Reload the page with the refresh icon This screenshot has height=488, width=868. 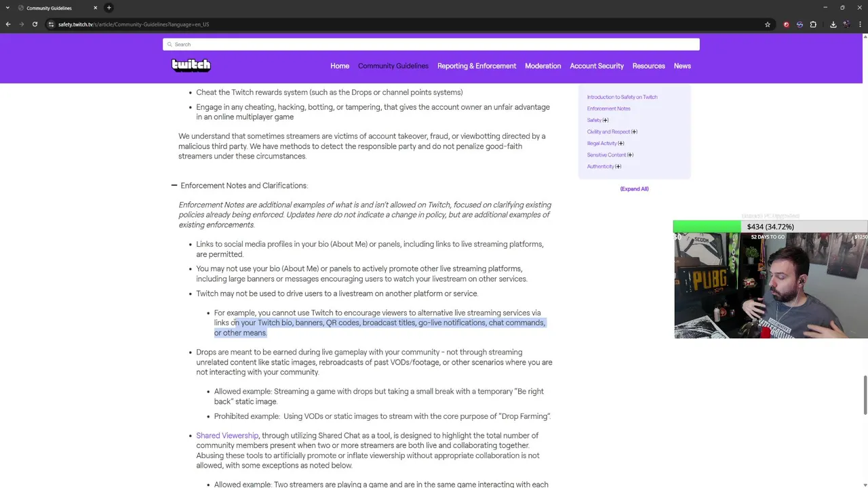[35, 24]
